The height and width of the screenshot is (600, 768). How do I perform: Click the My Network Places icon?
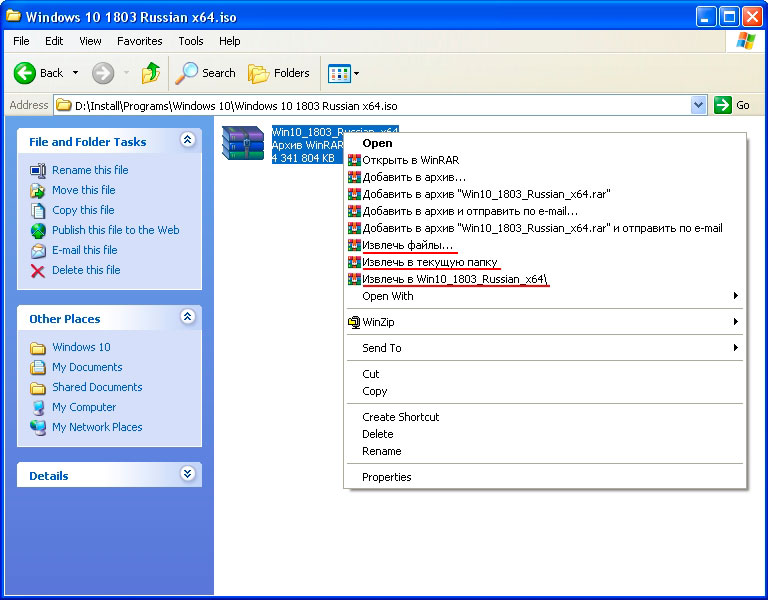pos(38,428)
